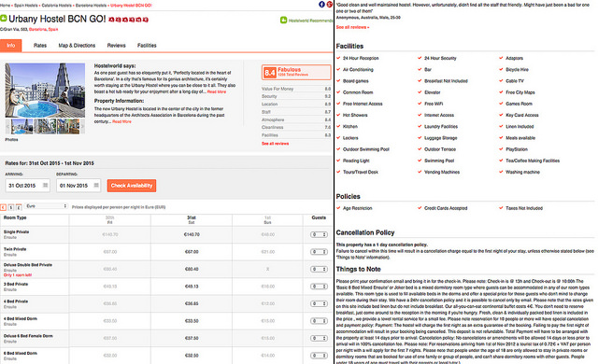Go to the Home breadcrumb
This screenshot has height=364, width=598.
point(5,6)
